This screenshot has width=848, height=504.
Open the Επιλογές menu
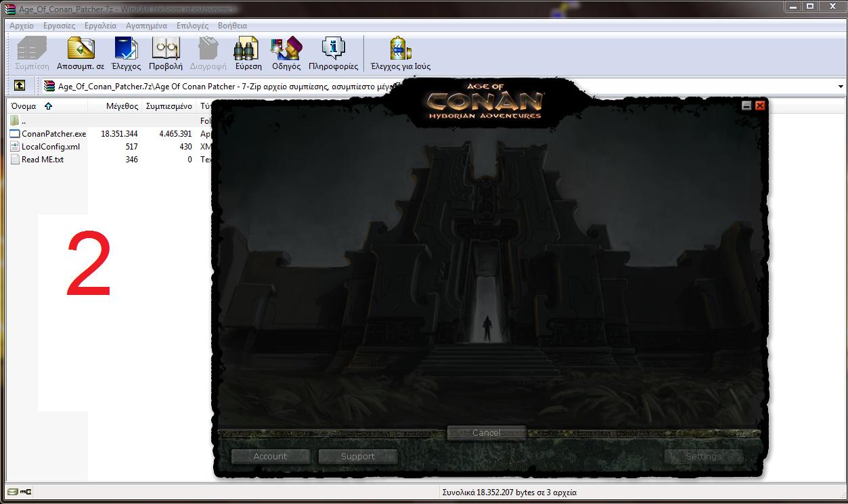(192, 26)
